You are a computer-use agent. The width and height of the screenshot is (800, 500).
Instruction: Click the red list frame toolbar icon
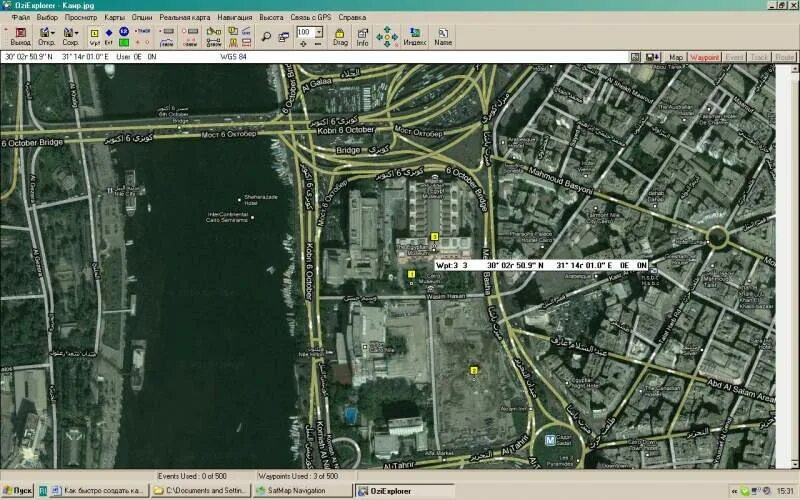246,43
